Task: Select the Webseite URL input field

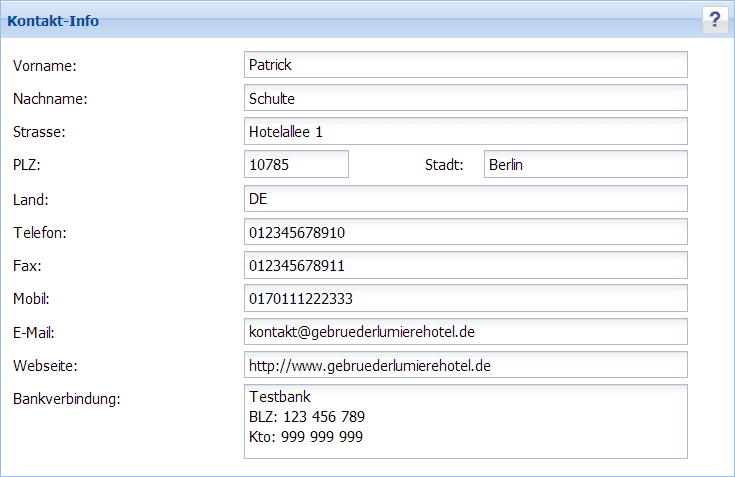Action: click(x=465, y=365)
